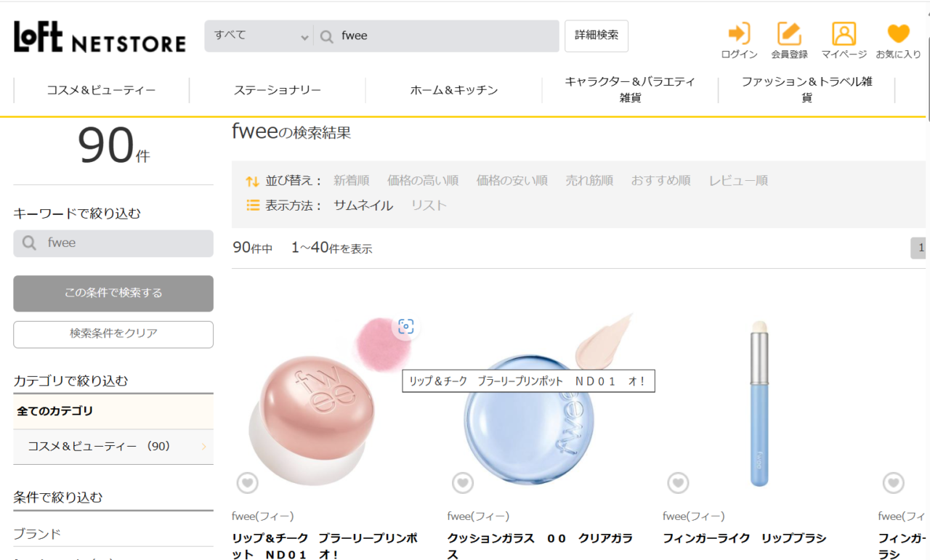Screen dimensions: 930x560
Task: Click fwee(フィー) brand above クッションガラス
Action: tap(478, 516)
